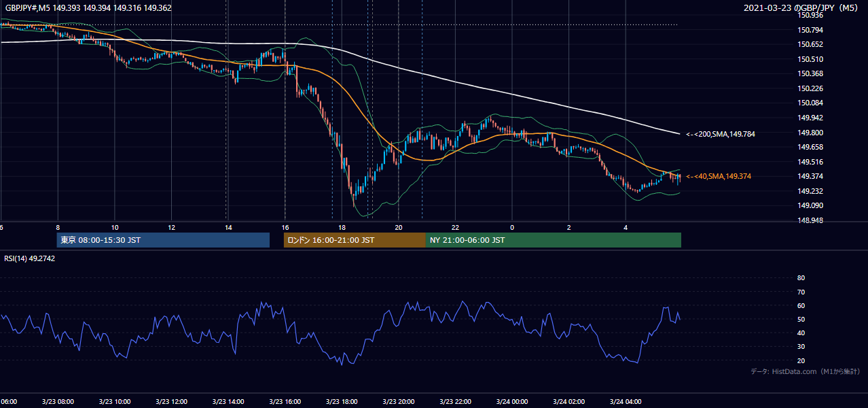Click the 3/24 04:00 time axis label
The image size is (868, 408).
click(626, 402)
